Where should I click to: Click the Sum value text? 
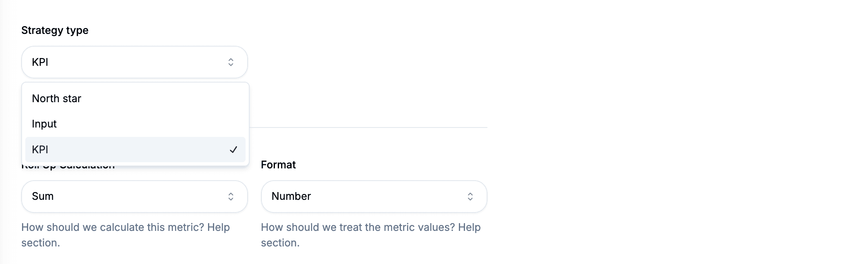coord(43,197)
